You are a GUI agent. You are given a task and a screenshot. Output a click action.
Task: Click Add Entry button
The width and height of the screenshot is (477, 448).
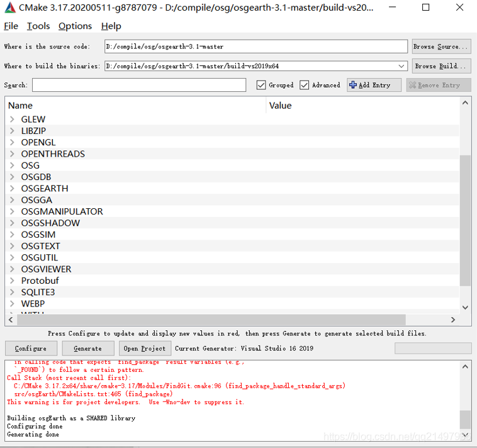click(374, 85)
